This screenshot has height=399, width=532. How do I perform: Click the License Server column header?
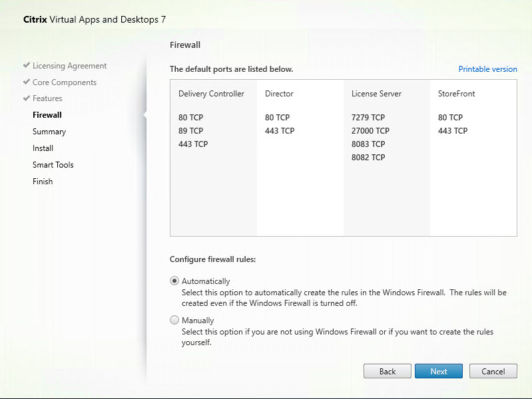click(377, 94)
